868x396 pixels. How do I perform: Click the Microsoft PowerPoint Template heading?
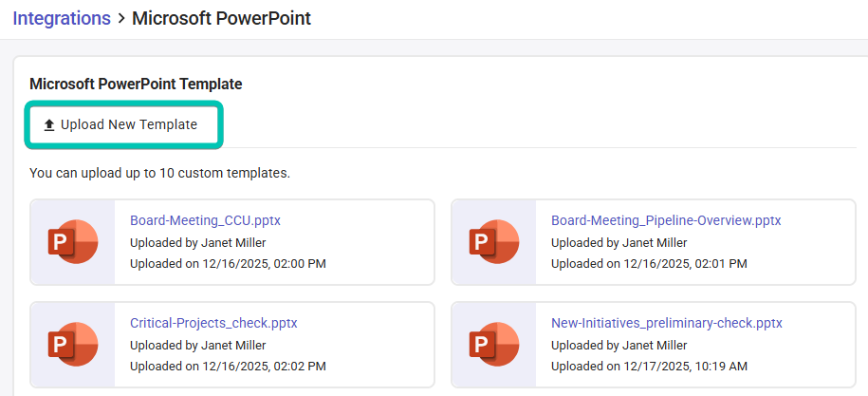click(x=136, y=85)
